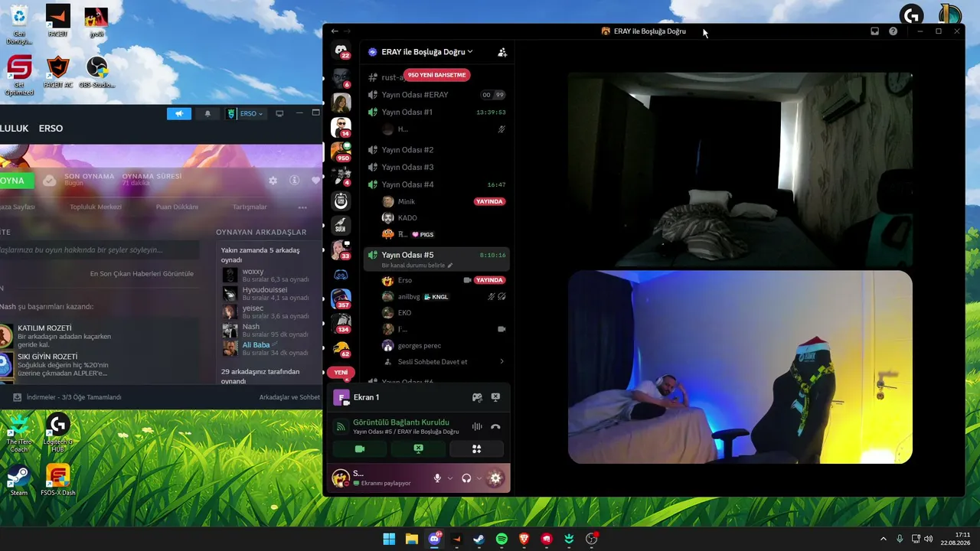Open Tartışmalar tab in Steam
980x551 pixels.
[250, 207]
